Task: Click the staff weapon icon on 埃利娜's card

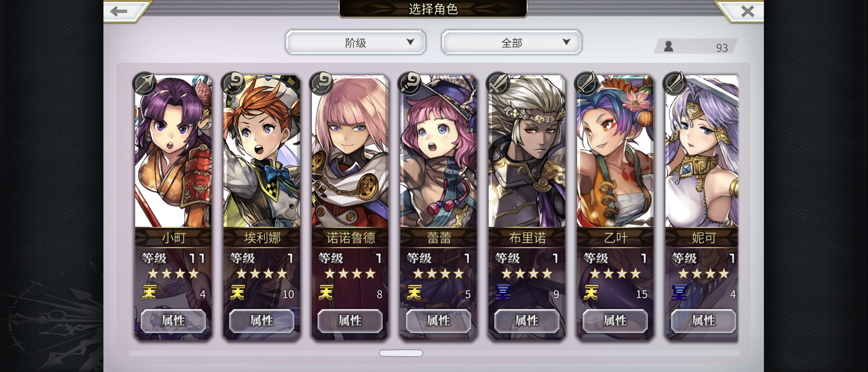Action: (x=233, y=83)
